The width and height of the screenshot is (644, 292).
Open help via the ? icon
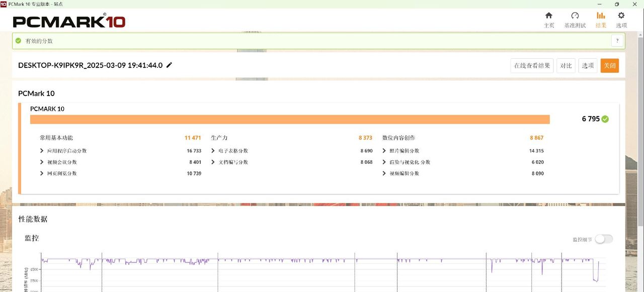pyautogui.click(x=617, y=40)
